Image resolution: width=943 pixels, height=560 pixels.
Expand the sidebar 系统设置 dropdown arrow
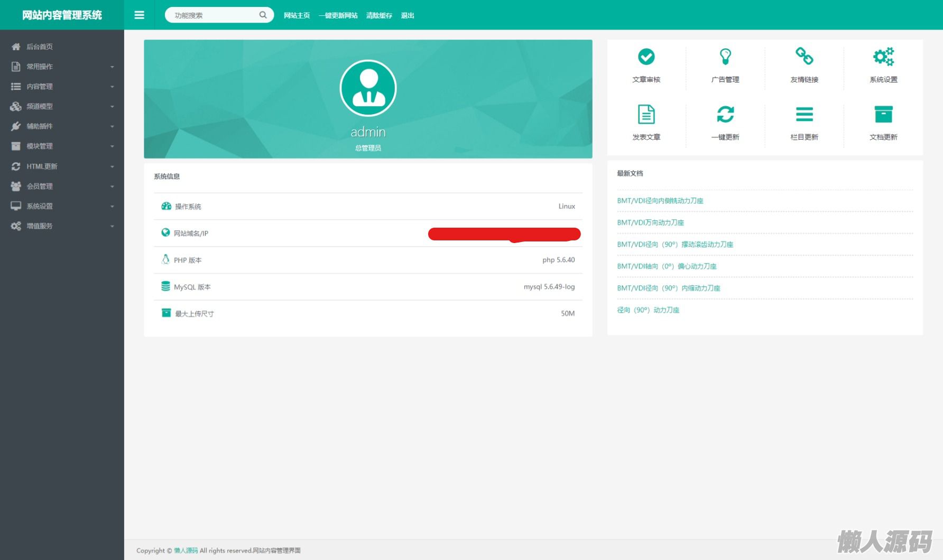pyautogui.click(x=112, y=207)
